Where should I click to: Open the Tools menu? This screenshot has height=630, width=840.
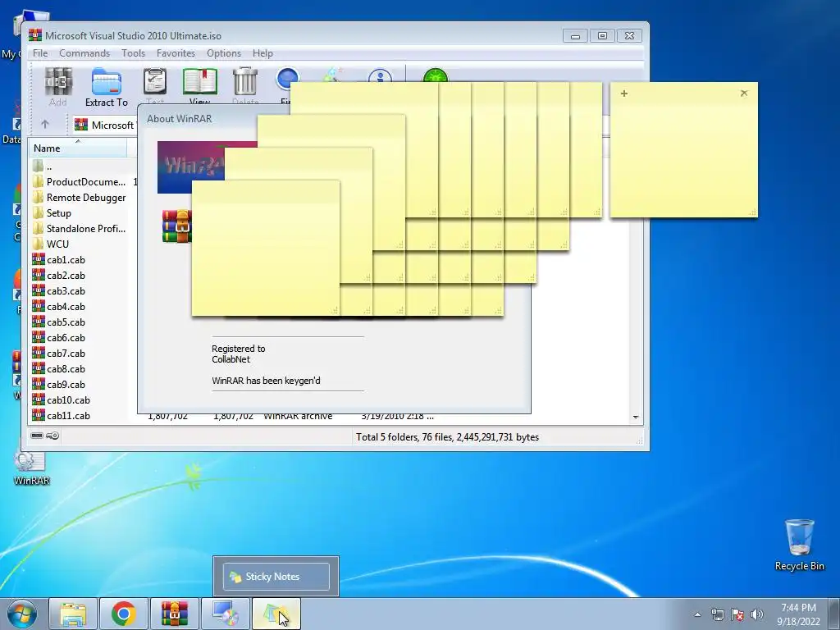tap(133, 53)
